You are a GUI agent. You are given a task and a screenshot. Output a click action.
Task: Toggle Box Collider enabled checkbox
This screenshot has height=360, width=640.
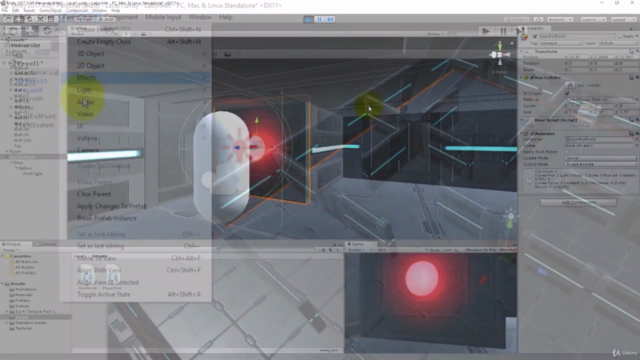[532, 77]
